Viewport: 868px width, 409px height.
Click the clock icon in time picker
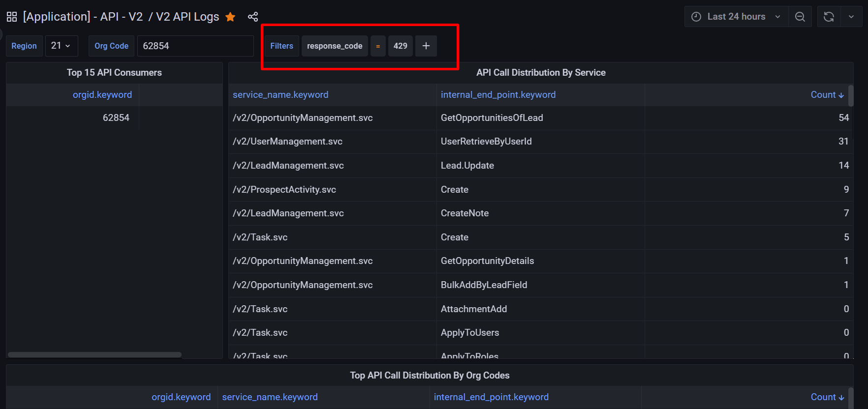point(696,17)
